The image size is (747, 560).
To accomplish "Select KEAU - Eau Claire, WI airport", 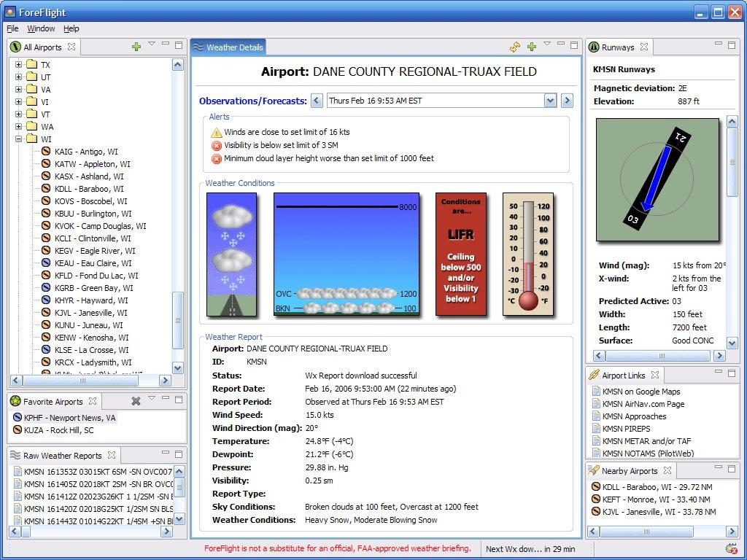I will [93, 262].
